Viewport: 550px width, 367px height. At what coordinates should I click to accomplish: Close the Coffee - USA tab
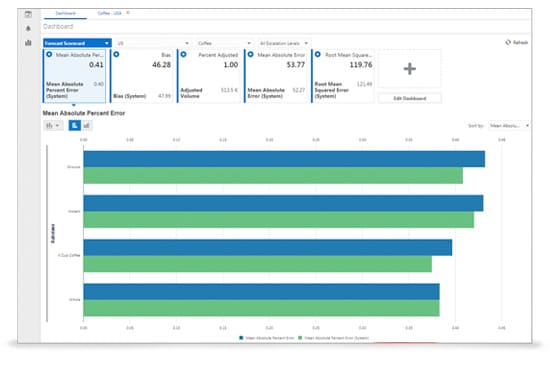click(128, 13)
